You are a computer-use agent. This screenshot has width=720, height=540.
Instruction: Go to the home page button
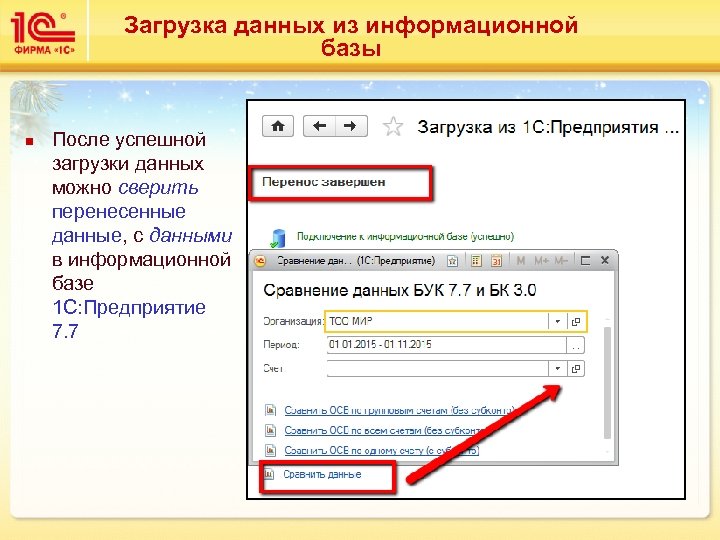(x=278, y=126)
